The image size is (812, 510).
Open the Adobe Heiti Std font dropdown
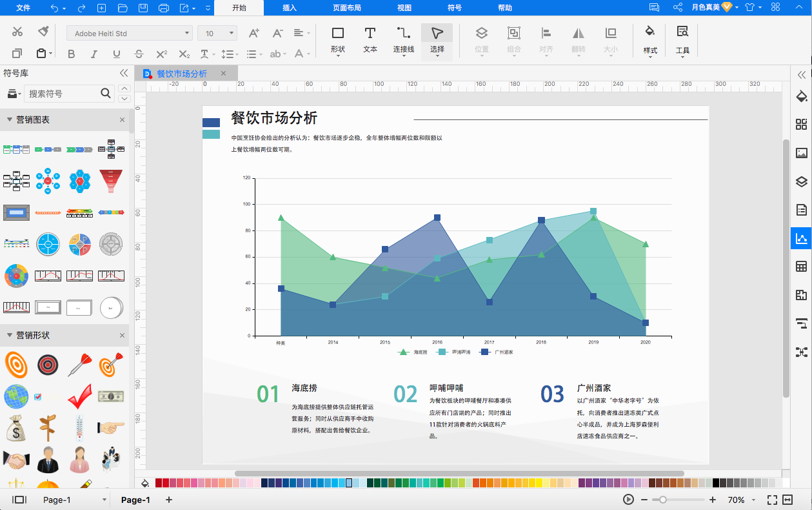pos(130,33)
